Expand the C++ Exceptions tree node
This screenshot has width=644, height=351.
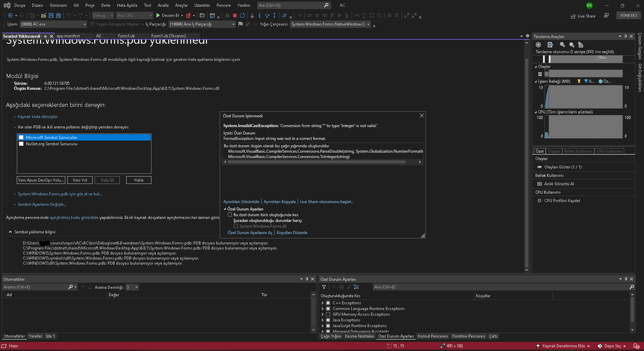(323, 303)
